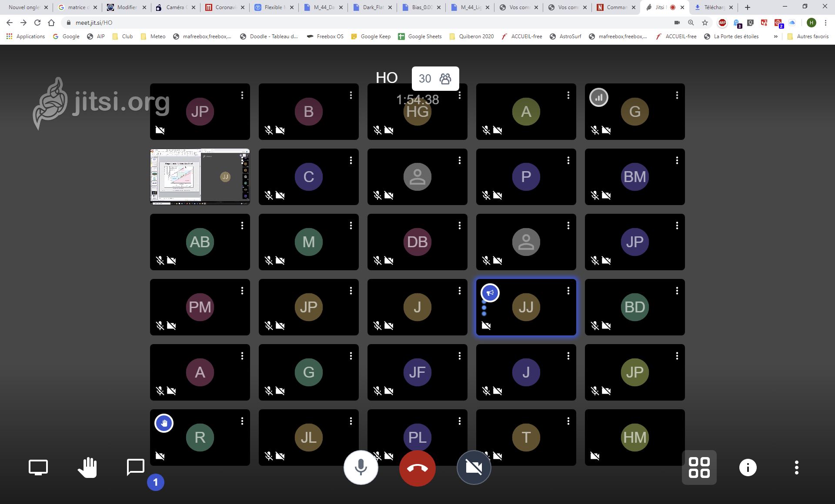The width and height of the screenshot is (835, 504).
Task: Click the P participant avatar
Action: 526,177
